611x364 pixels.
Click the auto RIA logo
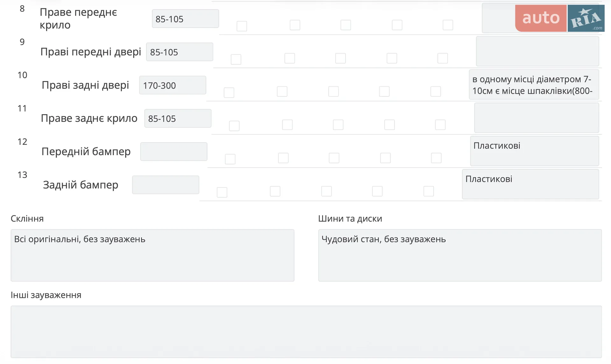click(560, 18)
